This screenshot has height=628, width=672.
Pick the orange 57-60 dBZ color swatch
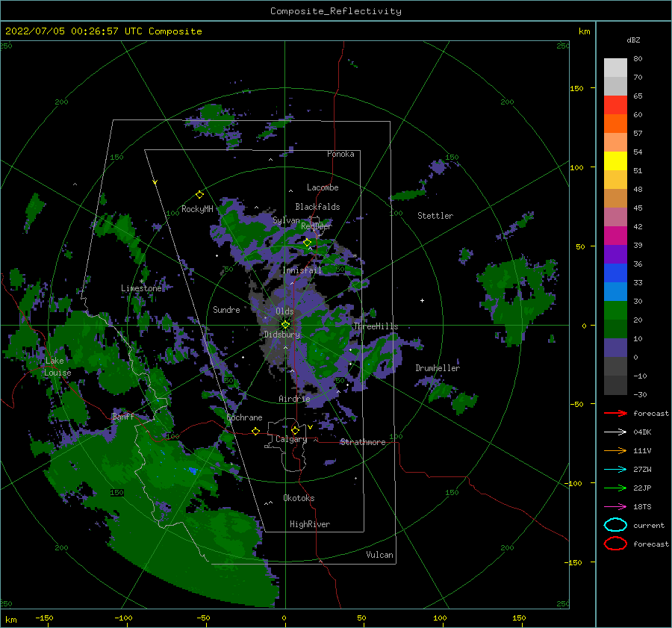point(615,123)
